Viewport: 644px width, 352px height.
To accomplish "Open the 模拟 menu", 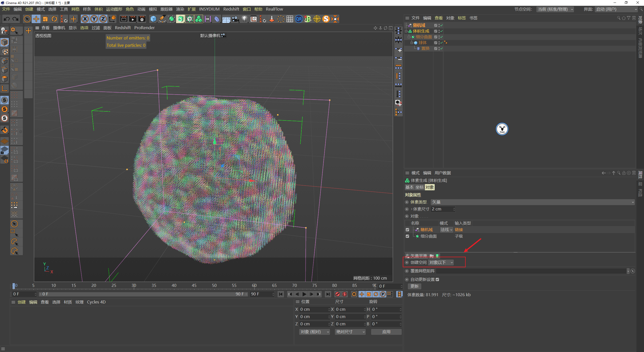I will click(153, 9).
